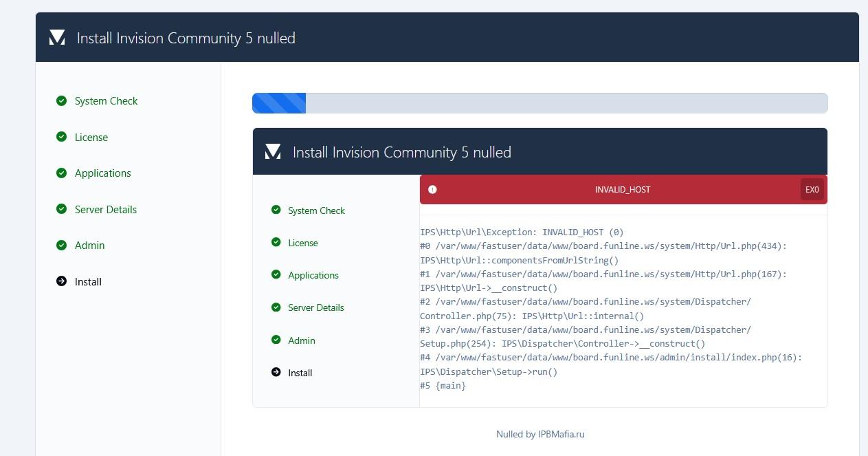This screenshot has height=456, width=868.
Task: Click the EX0 error code badge
Action: [x=812, y=189]
